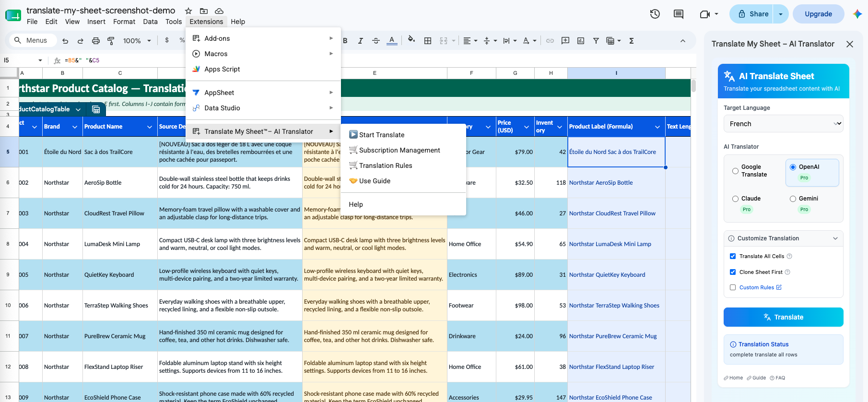Viewport: 868px width, 402px height.
Task: Enable the Custom Rules checkbox
Action: coord(733,287)
